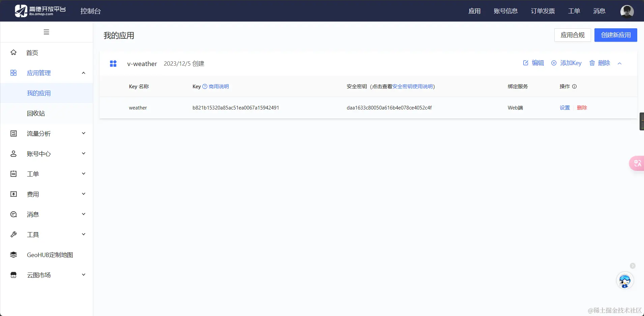Click the ticket icon beside 工单 in sidebar
The width and height of the screenshot is (644, 316).
click(x=13, y=174)
